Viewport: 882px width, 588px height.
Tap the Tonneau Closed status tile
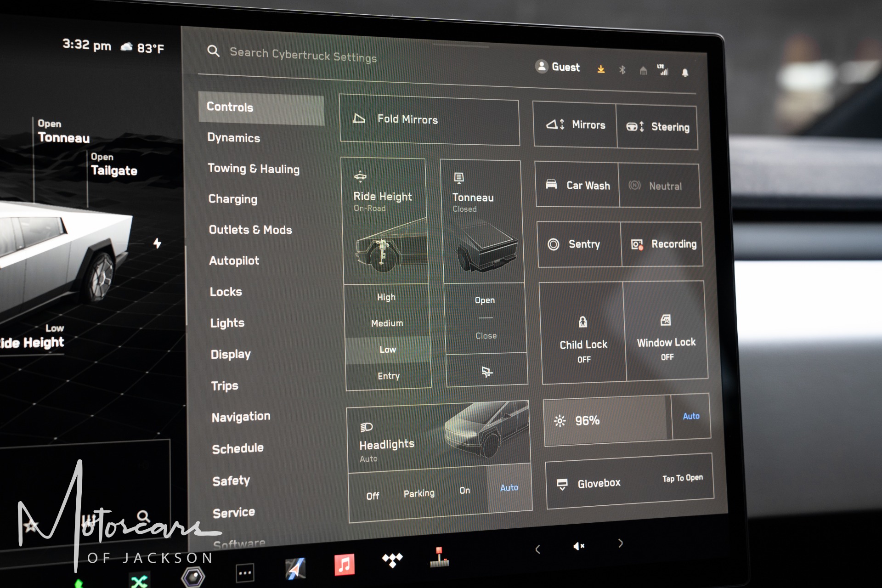482,222
